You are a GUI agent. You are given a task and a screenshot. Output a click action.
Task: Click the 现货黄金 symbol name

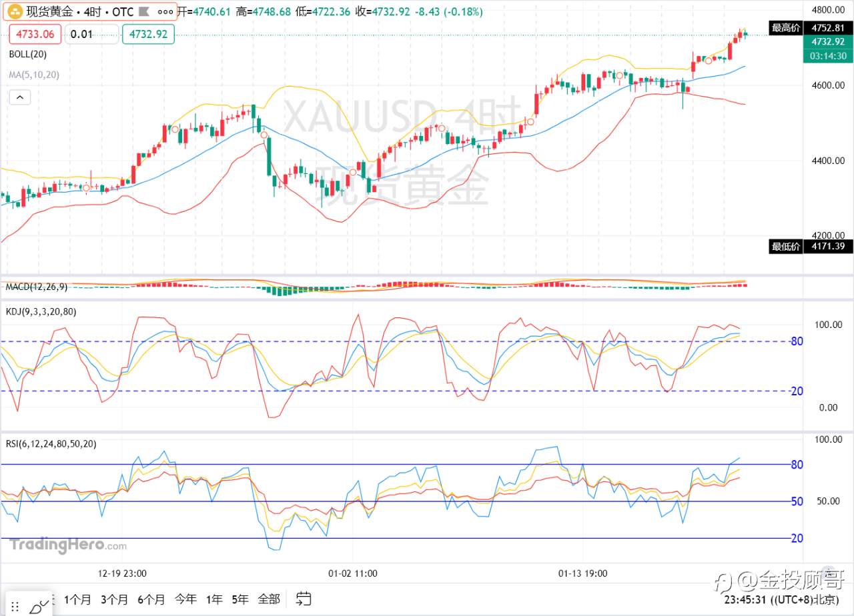click(x=50, y=12)
